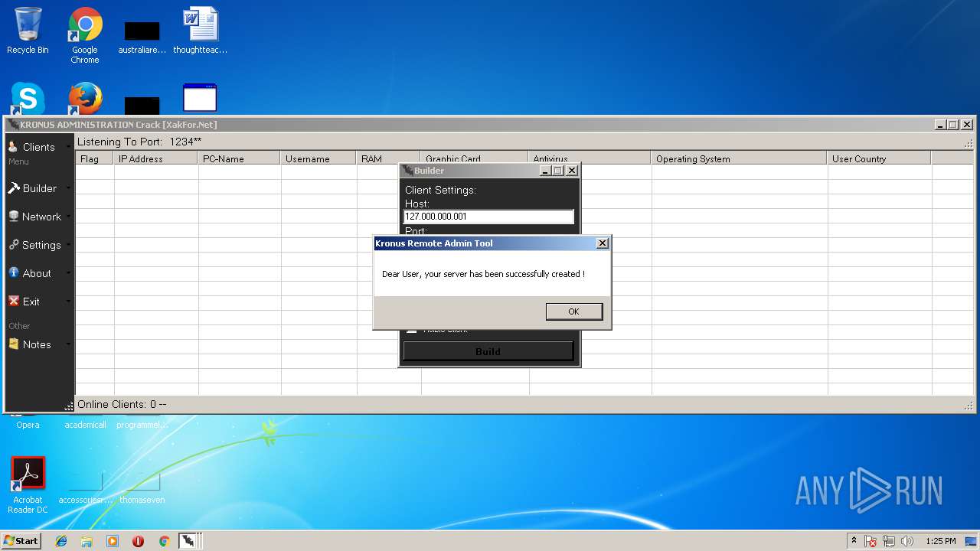Click OK in the Kronus dialog
Screen dimensions: 980x551
pyautogui.click(x=574, y=311)
